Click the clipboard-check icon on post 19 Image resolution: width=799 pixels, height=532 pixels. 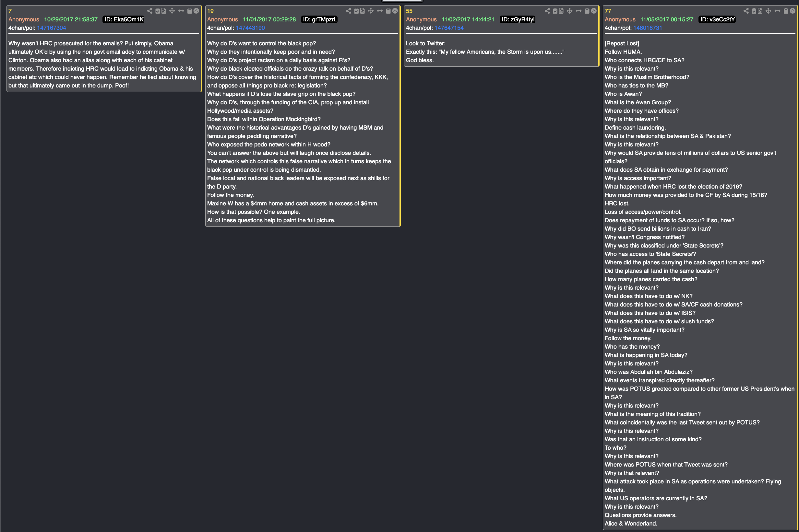point(356,11)
